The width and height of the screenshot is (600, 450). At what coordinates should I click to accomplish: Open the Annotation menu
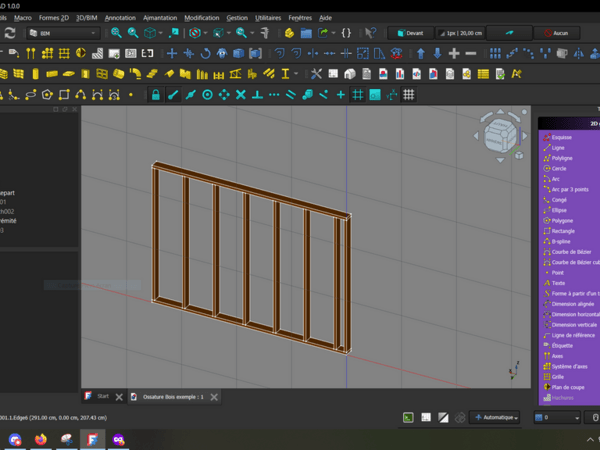click(x=120, y=18)
